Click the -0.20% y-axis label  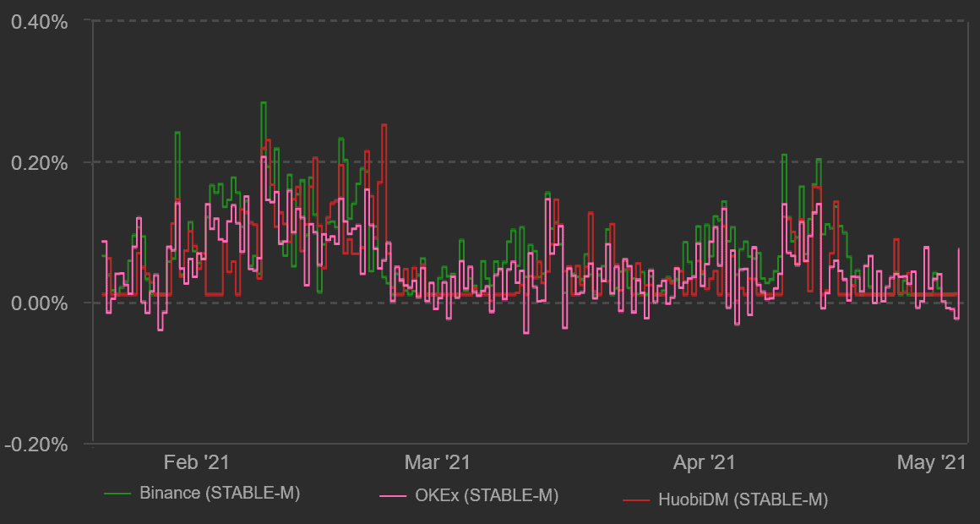[36, 444]
